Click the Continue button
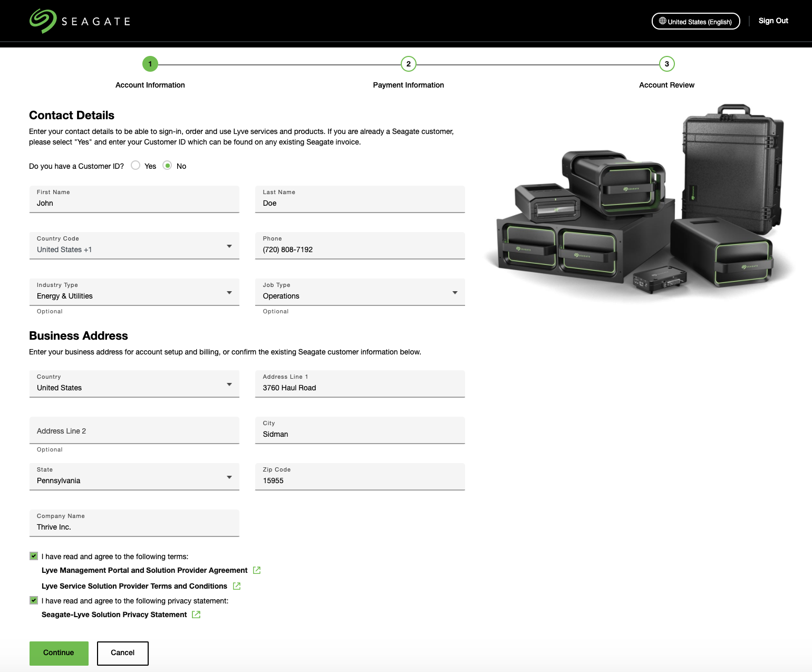812x672 pixels. click(x=59, y=653)
